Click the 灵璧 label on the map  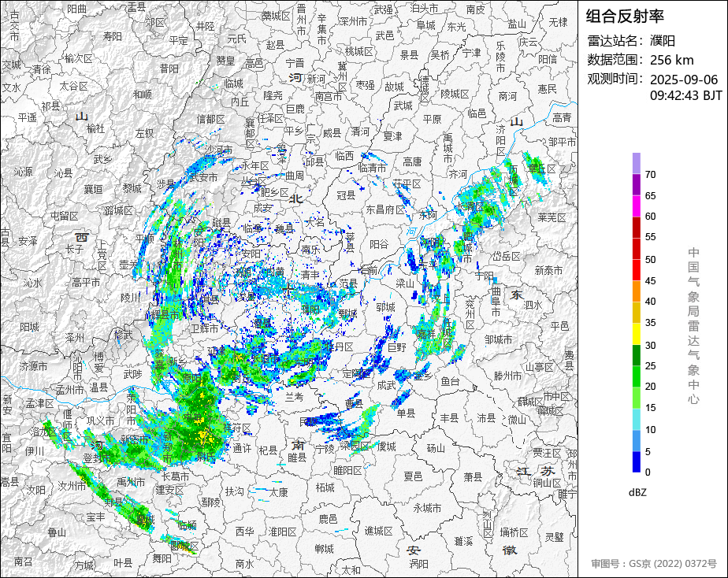tap(554, 537)
